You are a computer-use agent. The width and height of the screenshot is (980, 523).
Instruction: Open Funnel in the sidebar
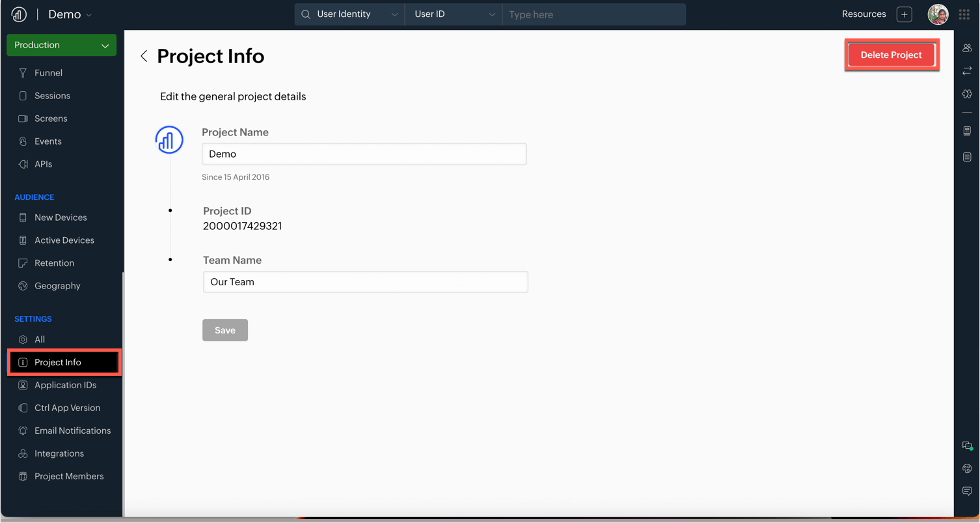click(x=48, y=73)
